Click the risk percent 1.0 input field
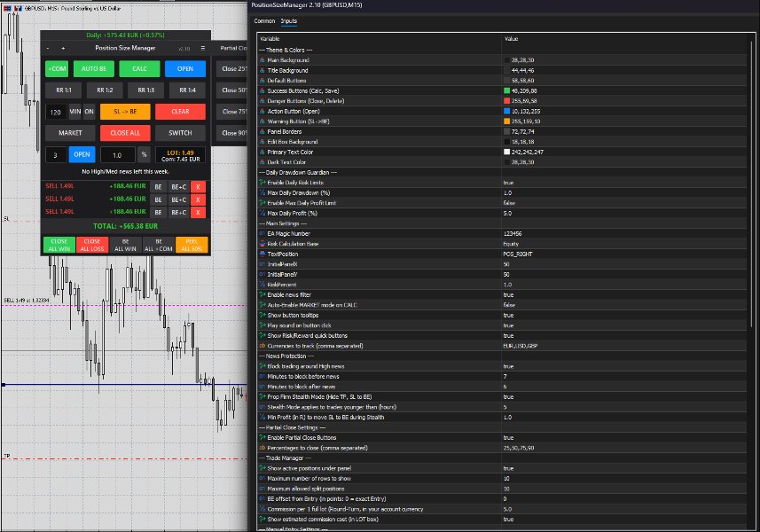Screen dimensions: 760x532 117,155
